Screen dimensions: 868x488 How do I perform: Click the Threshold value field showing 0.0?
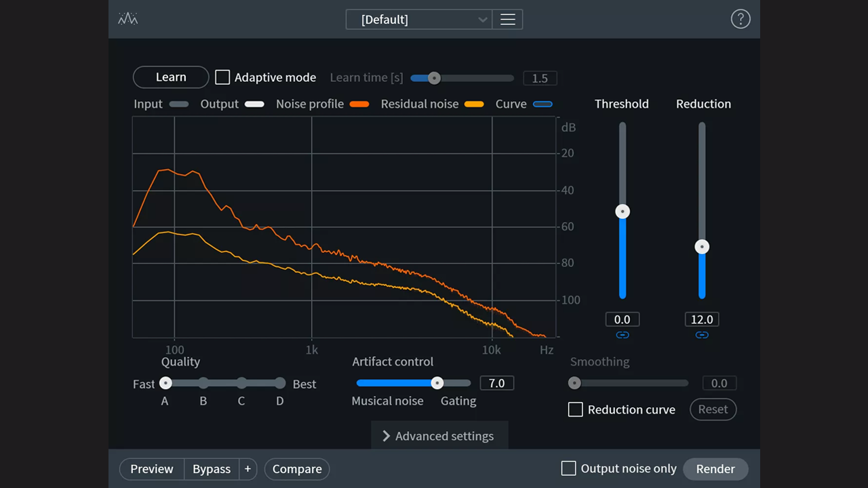click(x=623, y=319)
